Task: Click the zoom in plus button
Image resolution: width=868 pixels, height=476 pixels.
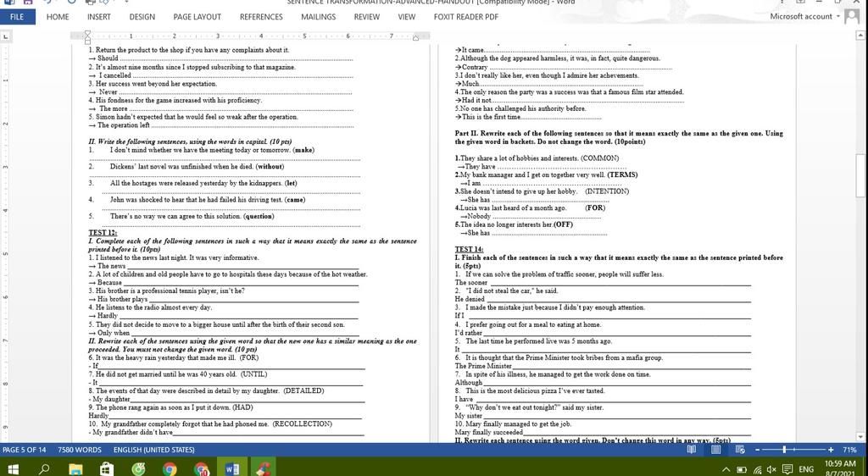Action: point(831,450)
